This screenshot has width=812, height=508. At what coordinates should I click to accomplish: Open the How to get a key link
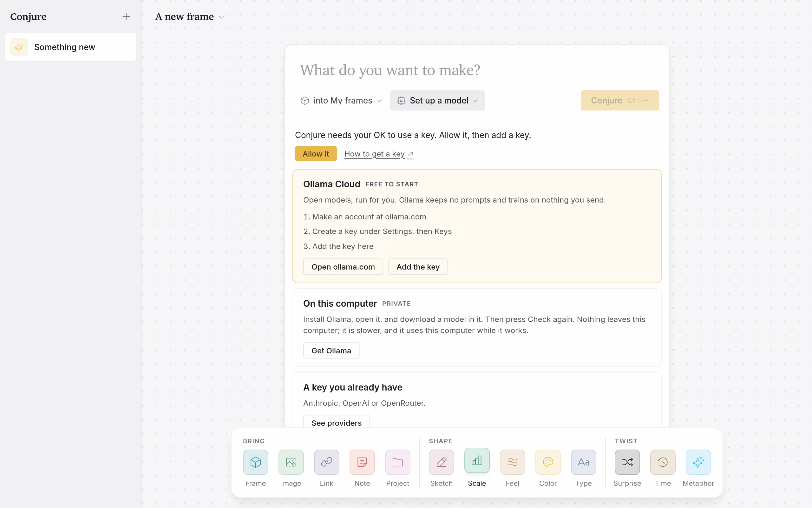[x=379, y=154]
